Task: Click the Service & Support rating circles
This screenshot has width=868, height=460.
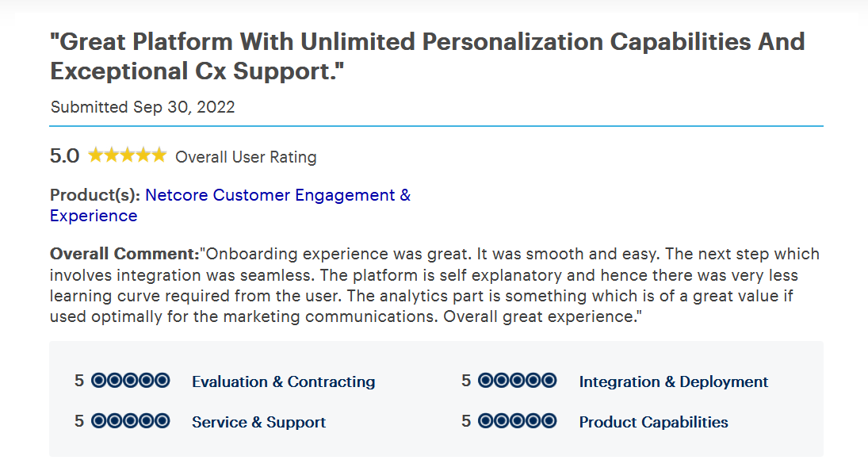Action: [x=130, y=421]
